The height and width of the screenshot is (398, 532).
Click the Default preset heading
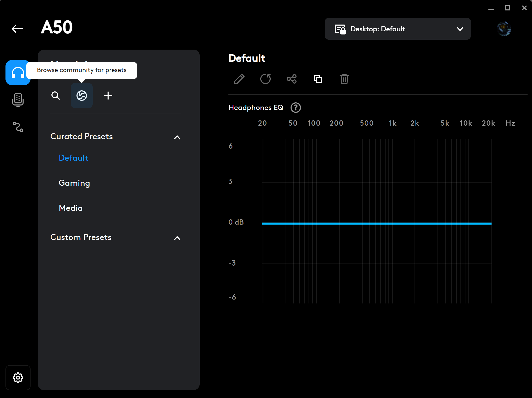[x=247, y=58]
